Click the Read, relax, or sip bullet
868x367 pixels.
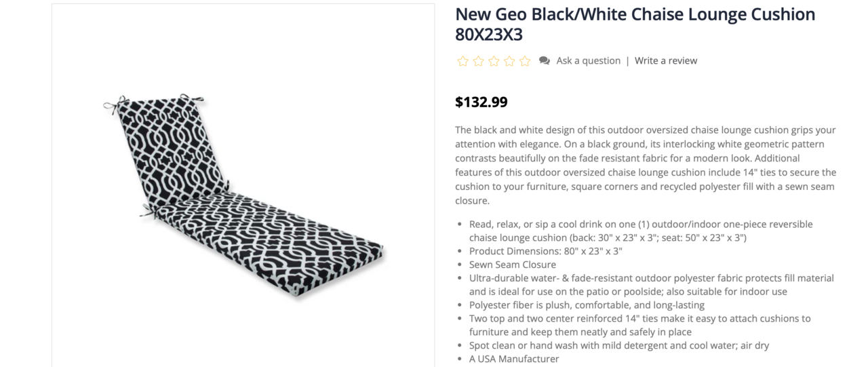pyautogui.click(x=640, y=231)
